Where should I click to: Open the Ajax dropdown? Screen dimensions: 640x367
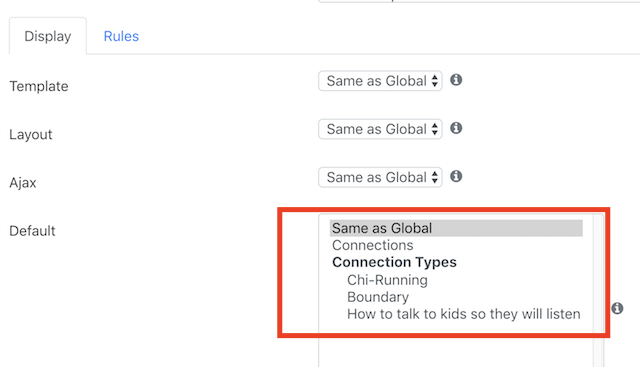tap(380, 177)
